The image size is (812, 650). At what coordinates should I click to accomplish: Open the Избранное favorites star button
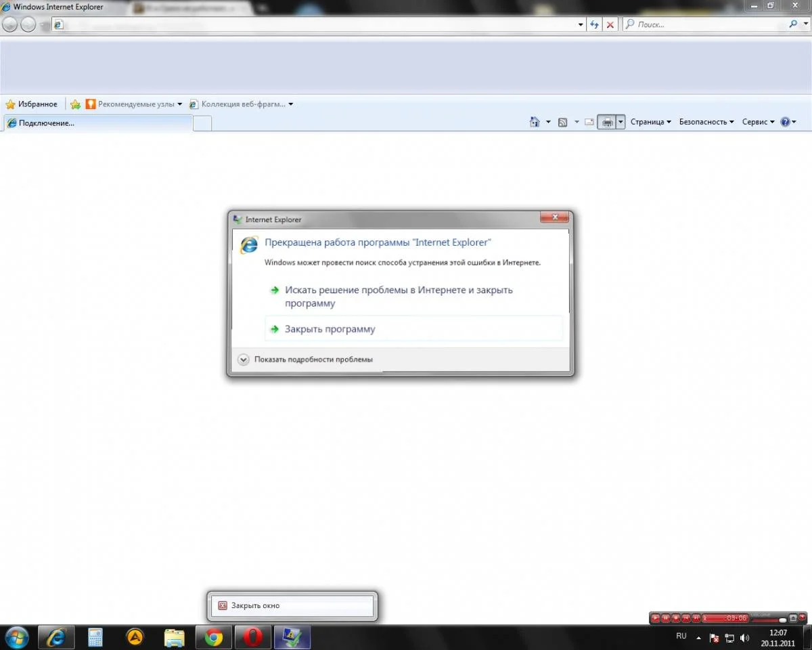click(x=31, y=104)
